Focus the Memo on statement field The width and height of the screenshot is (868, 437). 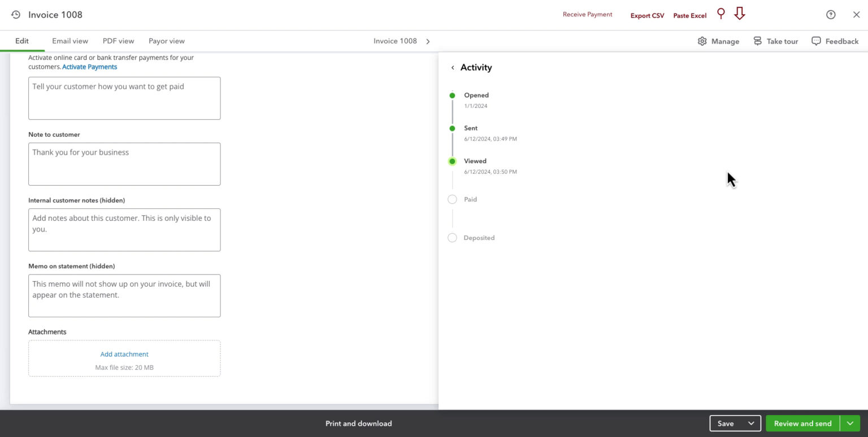pos(124,296)
